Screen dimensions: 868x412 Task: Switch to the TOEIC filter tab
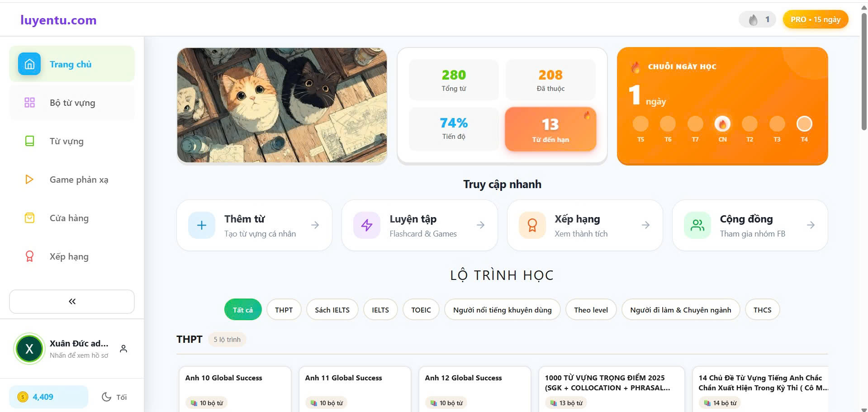[421, 309]
